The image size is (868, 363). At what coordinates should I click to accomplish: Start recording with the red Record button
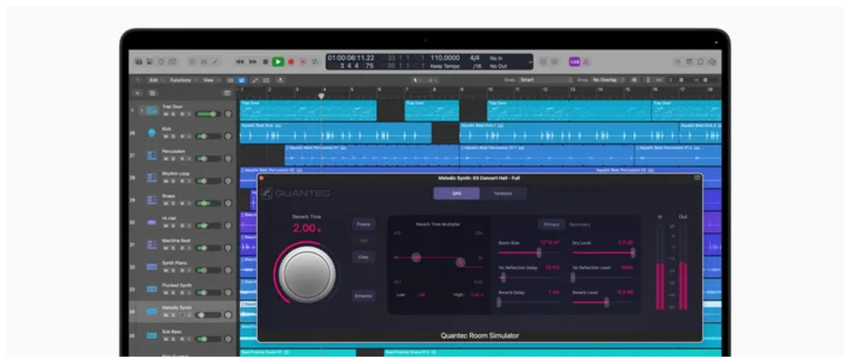[291, 62]
